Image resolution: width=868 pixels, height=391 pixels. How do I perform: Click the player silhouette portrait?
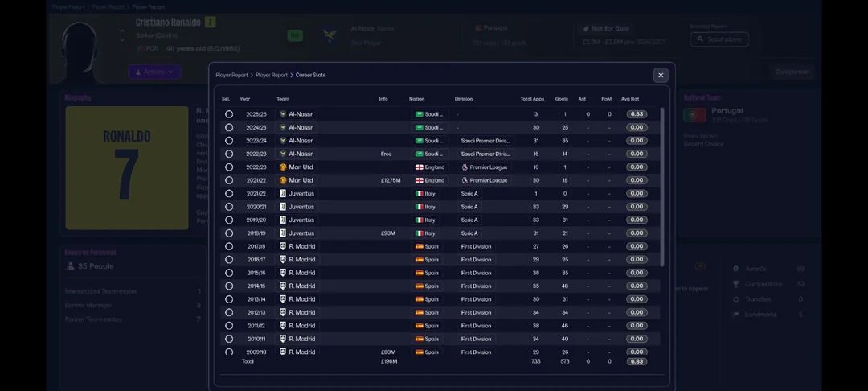tap(80, 52)
